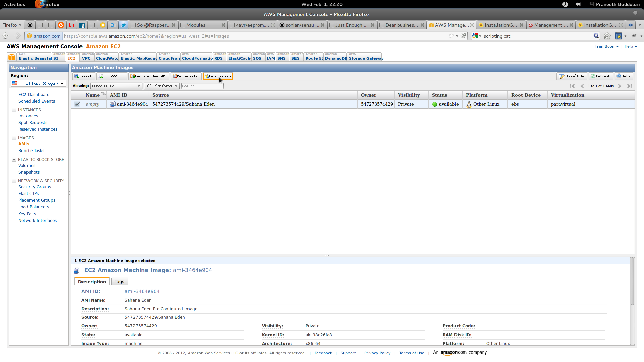
Task: Click the Launch AMI toolbar button
Action: click(83, 76)
